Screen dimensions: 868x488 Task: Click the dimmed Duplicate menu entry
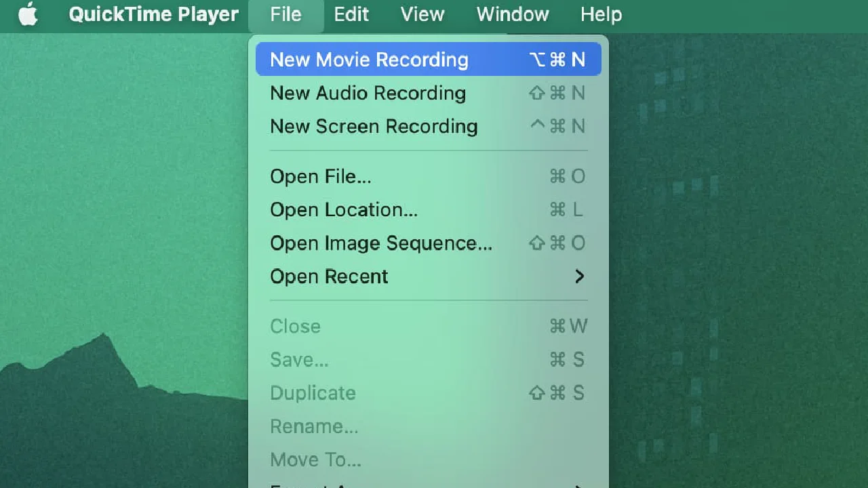429,392
